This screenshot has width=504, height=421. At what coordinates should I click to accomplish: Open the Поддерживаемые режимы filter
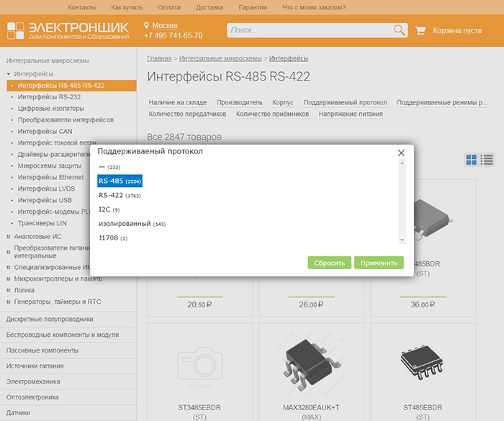[x=443, y=102]
